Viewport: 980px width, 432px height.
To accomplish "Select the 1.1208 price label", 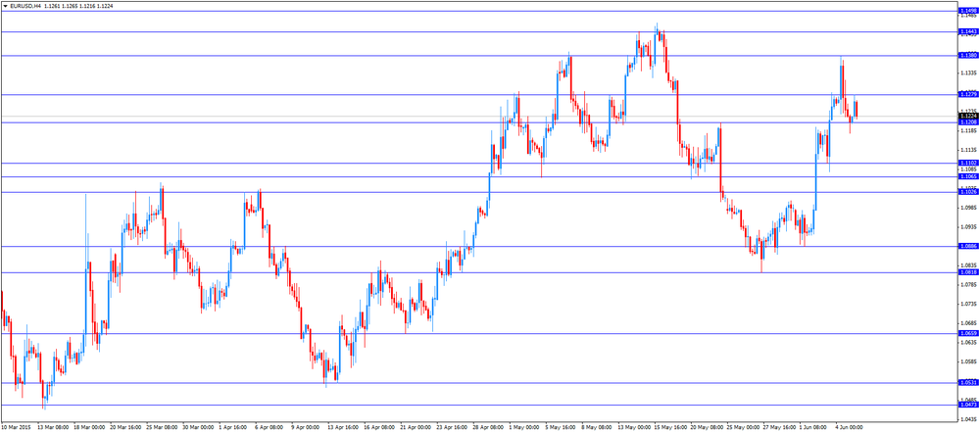I will coord(967,122).
